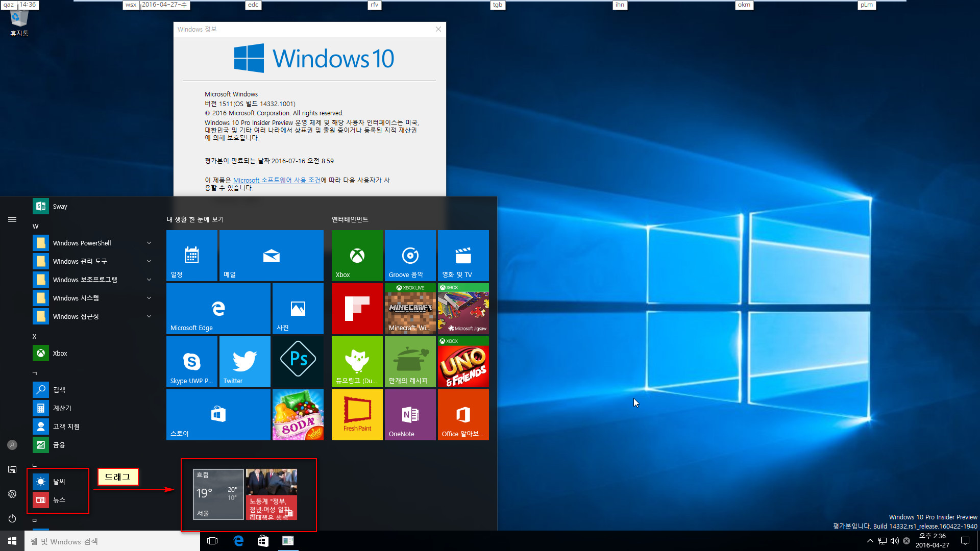Image resolution: width=980 pixels, height=551 pixels.
Task: Launch the UNO & Friends tile
Action: point(463,362)
